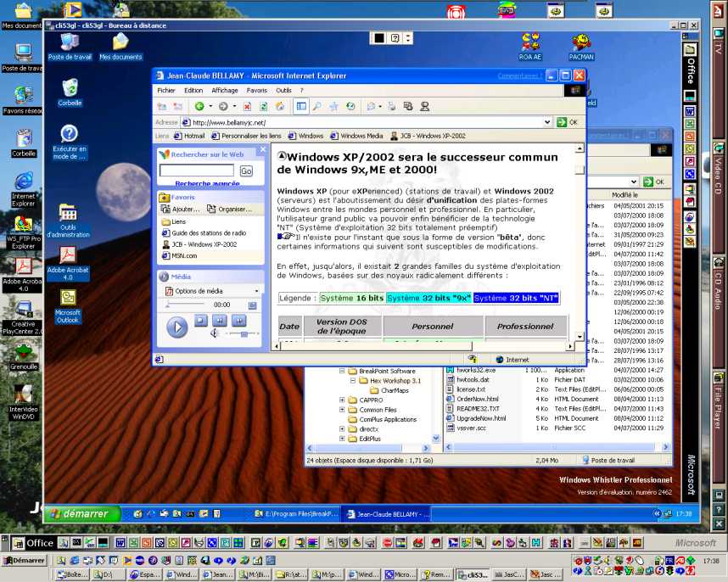The height and width of the screenshot is (582, 728).
Task: Open the Liens folder in the Favoris list
Action: [x=174, y=221]
